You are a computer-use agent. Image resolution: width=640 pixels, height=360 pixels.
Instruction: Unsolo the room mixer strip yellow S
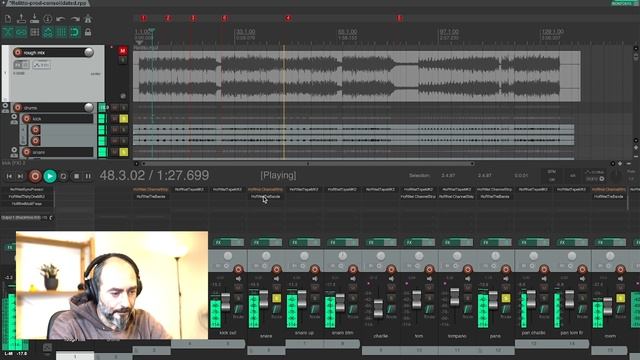click(620, 298)
